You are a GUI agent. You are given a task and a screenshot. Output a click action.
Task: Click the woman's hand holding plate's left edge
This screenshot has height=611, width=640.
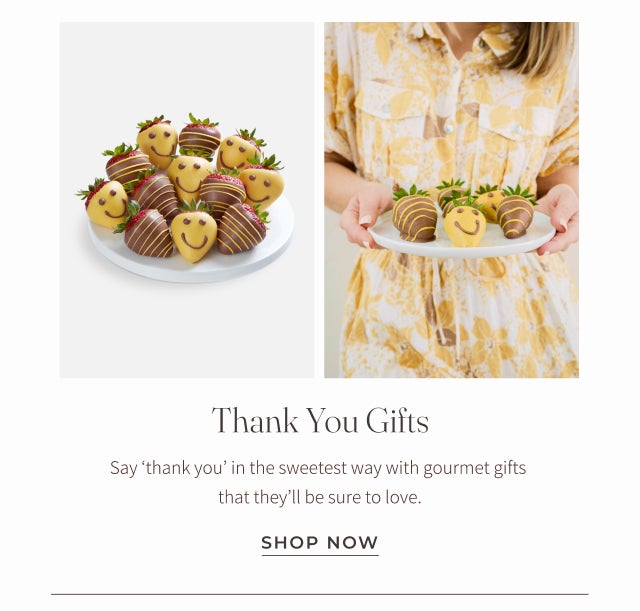click(x=363, y=216)
